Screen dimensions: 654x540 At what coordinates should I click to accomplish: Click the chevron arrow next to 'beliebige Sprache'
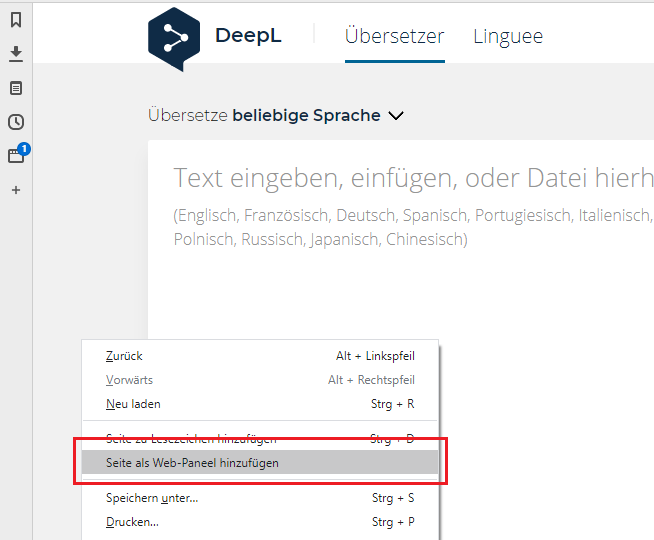tap(396, 116)
